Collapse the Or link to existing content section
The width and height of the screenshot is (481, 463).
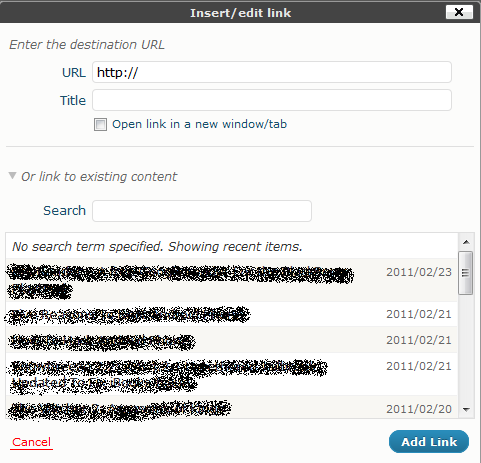(x=12, y=175)
